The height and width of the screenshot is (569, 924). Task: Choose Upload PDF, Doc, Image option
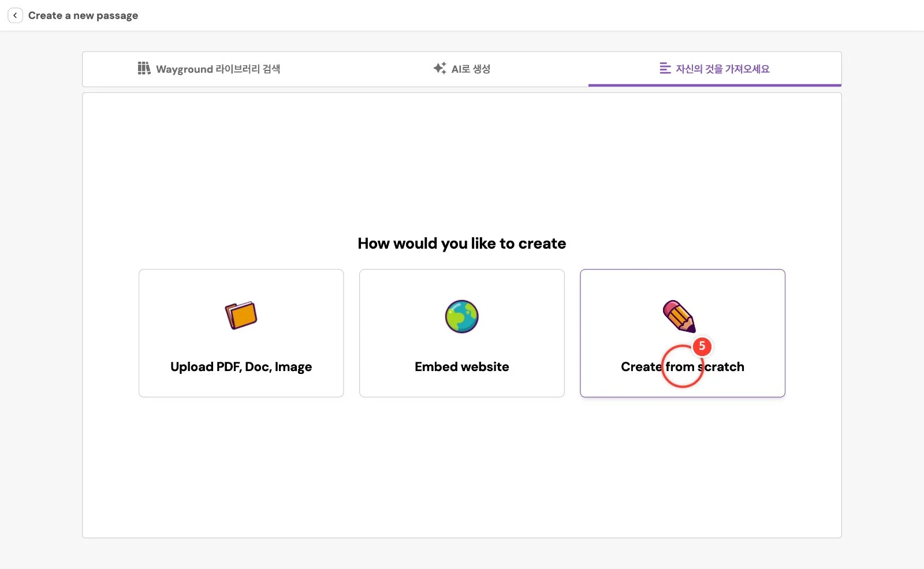coord(241,333)
